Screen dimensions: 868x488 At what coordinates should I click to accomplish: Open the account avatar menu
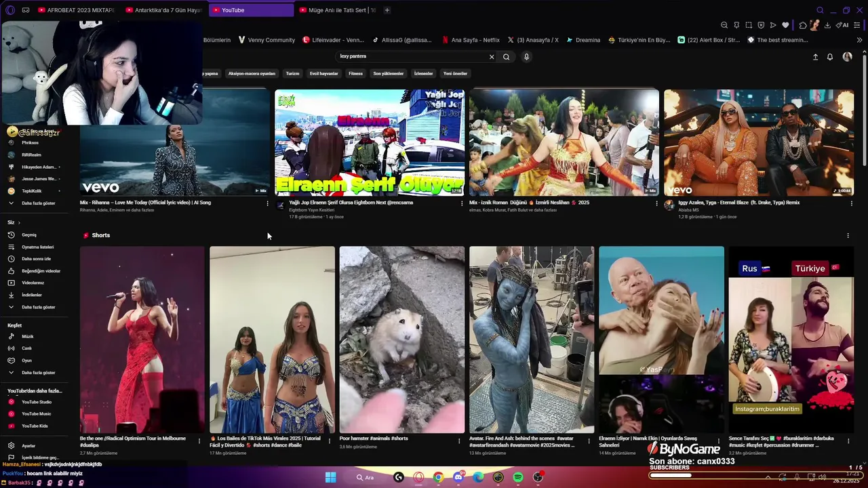[847, 57]
